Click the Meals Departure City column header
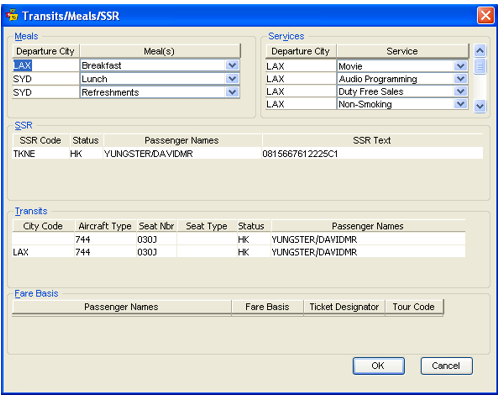This screenshot has height=397, width=501. point(46,51)
